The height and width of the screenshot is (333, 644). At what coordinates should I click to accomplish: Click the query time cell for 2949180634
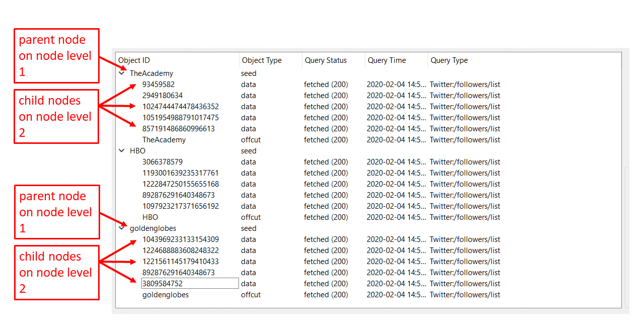pyautogui.click(x=396, y=96)
